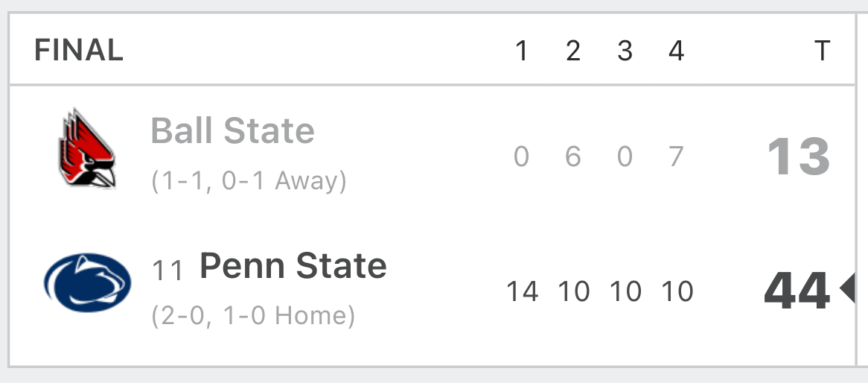
Task: Select Penn State's total score 44
Action: [x=797, y=291]
